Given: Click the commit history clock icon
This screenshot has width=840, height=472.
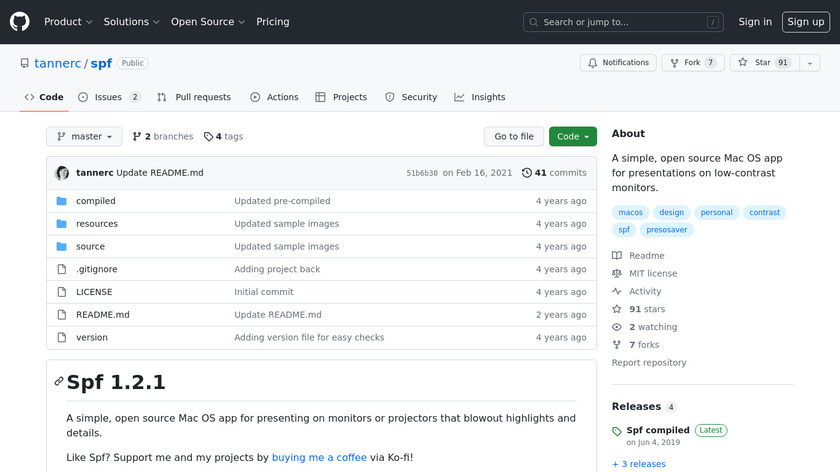Looking at the screenshot, I should (527, 173).
